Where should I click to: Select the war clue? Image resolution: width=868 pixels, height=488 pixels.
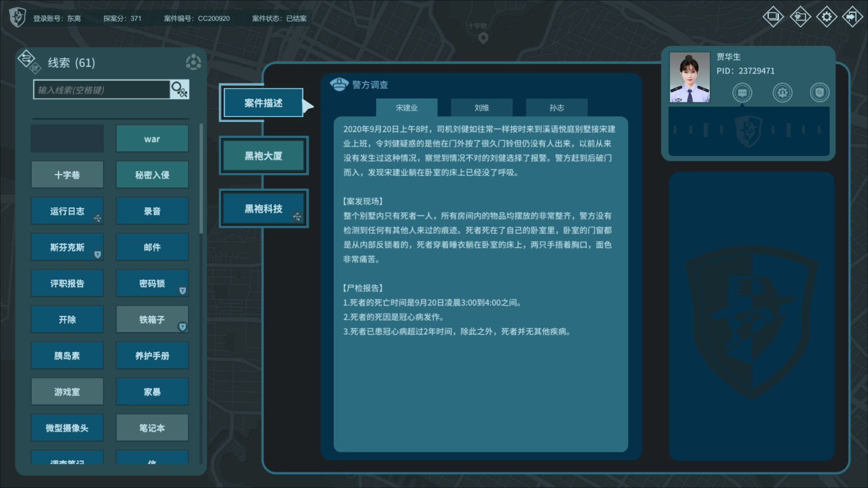coord(152,139)
